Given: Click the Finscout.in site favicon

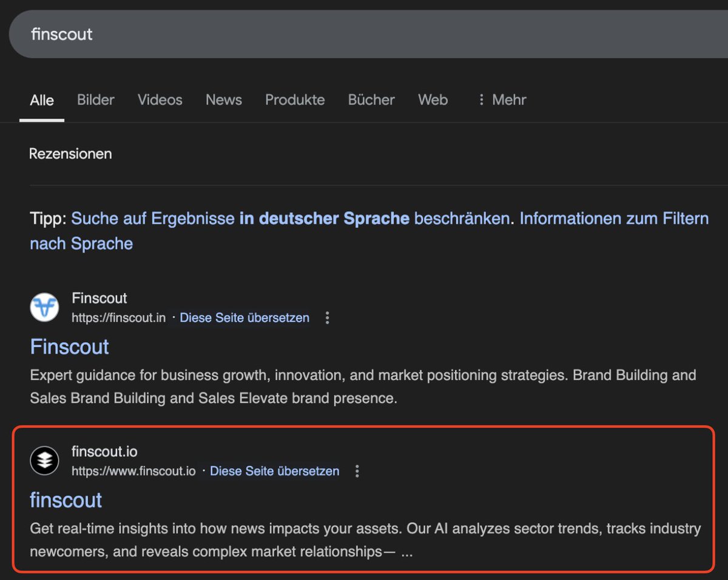Looking at the screenshot, I should coord(44,307).
